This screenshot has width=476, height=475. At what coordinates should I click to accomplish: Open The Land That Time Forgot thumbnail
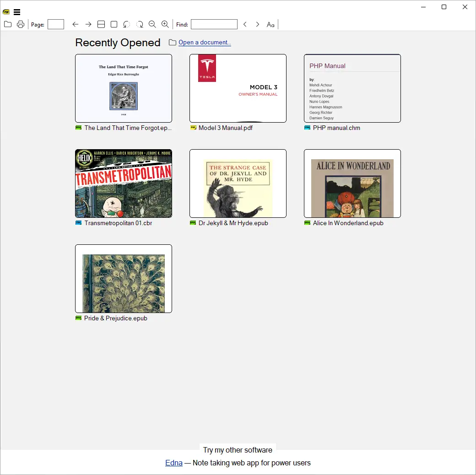[x=124, y=88]
